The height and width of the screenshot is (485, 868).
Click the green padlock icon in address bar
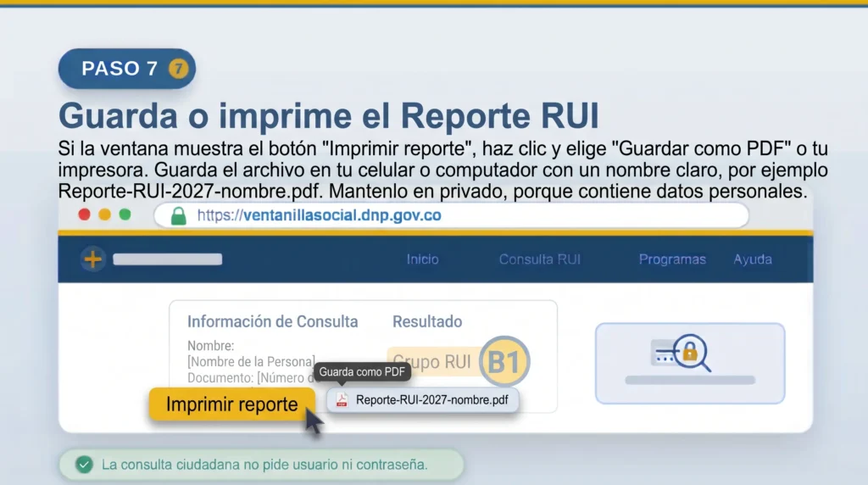pyautogui.click(x=178, y=216)
